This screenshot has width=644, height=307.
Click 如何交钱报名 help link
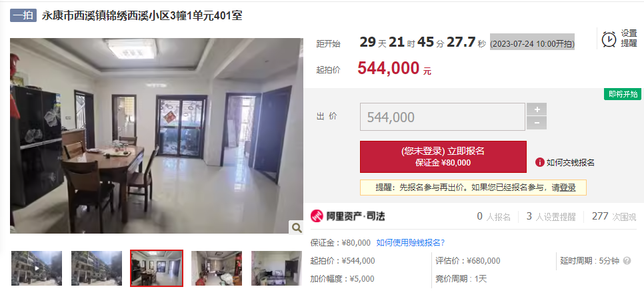pos(570,162)
